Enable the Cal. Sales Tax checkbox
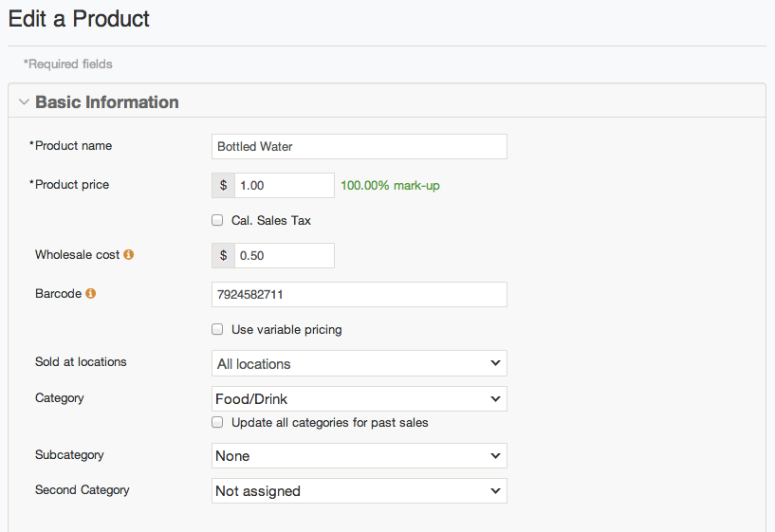Viewport: 775px width, 532px height. (x=218, y=221)
